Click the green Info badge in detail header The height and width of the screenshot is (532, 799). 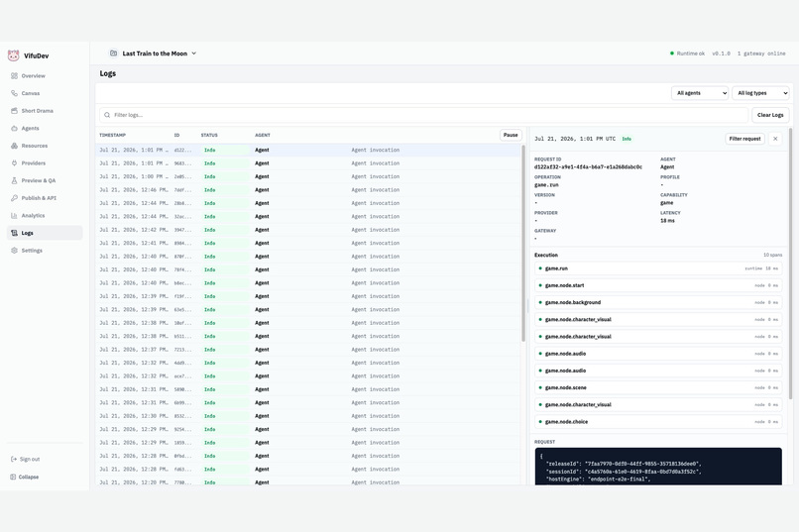click(627, 139)
